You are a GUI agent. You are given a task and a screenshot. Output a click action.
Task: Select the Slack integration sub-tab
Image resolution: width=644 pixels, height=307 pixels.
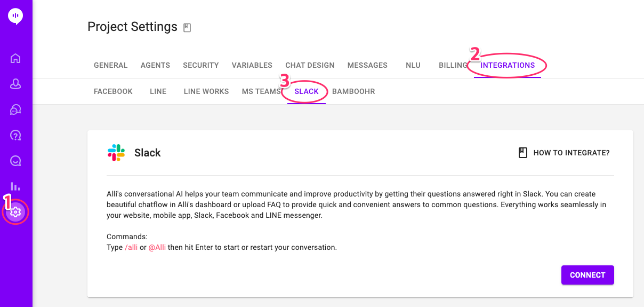(307, 91)
